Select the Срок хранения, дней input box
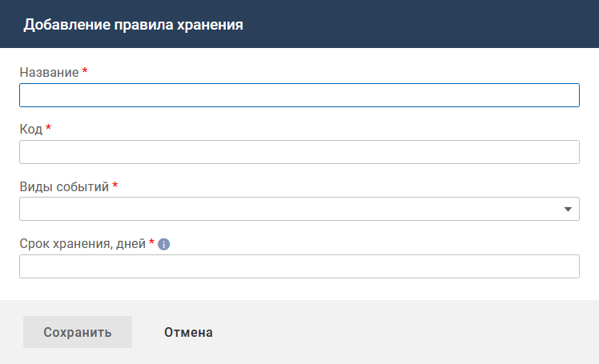 tap(299, 266)
